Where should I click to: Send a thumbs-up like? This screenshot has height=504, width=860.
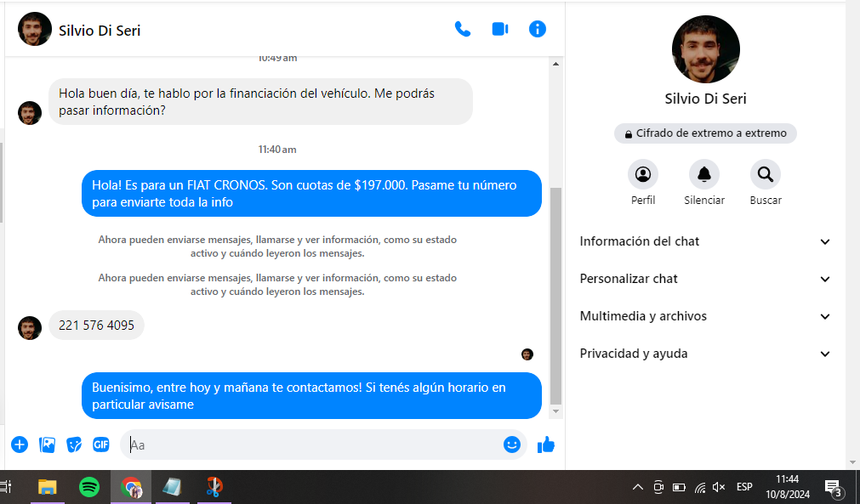click(546, 445)
